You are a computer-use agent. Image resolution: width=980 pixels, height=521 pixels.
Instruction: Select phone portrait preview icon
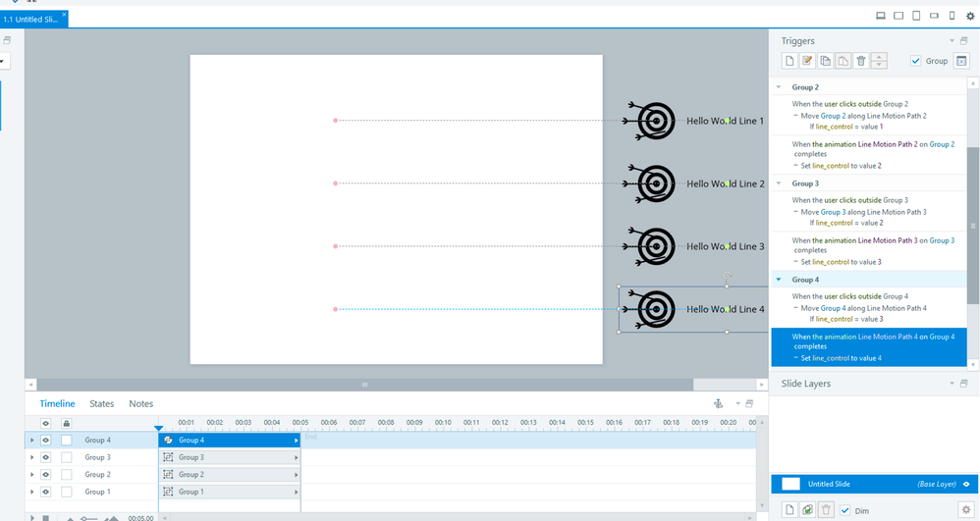point(952,16)
